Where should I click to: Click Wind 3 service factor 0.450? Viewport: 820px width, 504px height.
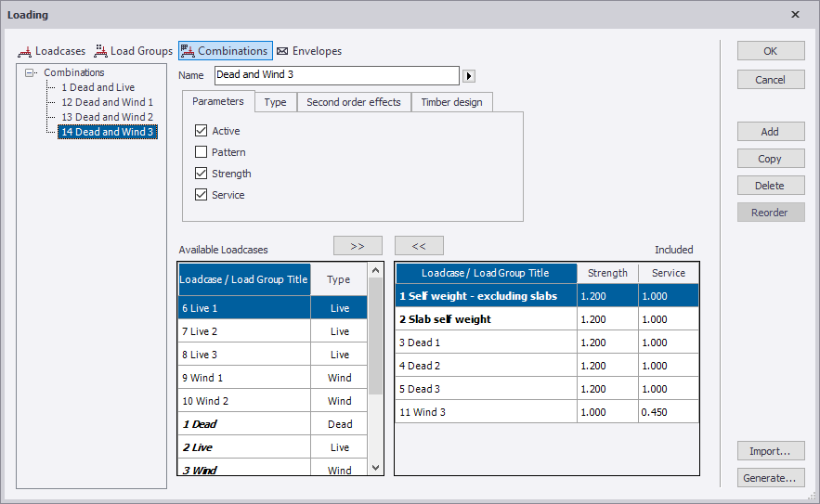pos(669,412)
